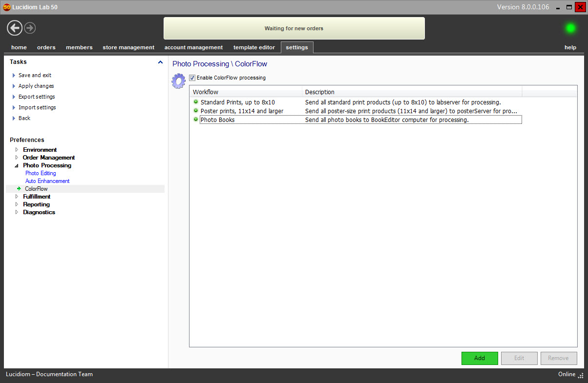Expand the Order Management node
This screenshot has height=383, width=588.
(x=17, y=157)
